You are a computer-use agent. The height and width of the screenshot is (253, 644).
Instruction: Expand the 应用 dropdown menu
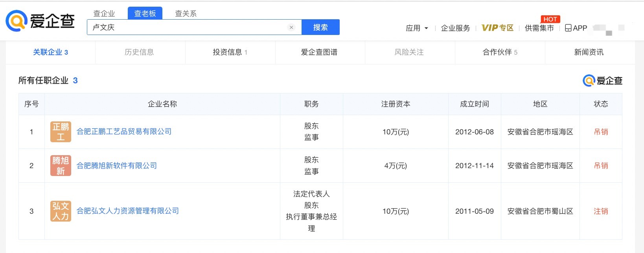tap(417, 28)
